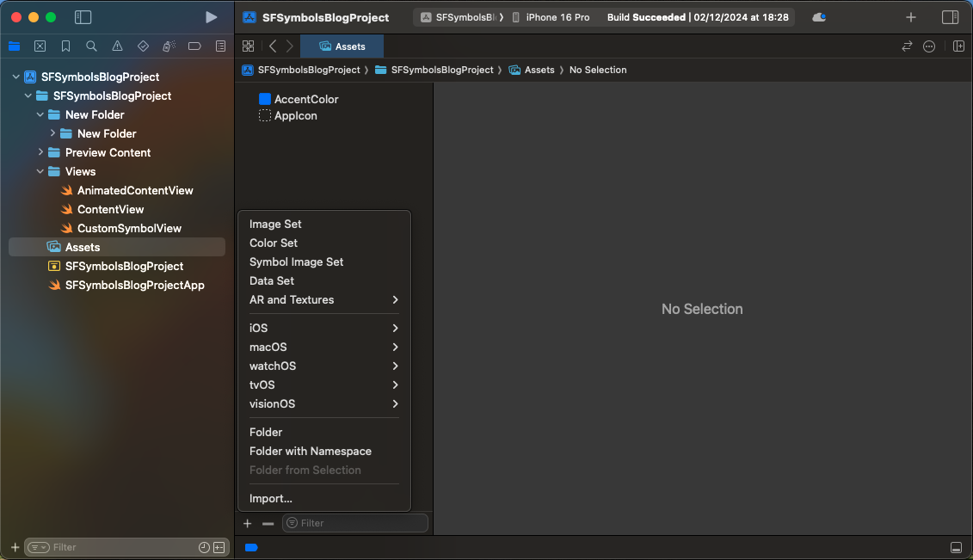Toggle recent files filter clock icon
This screenshot has width=973, height=560.
pyautogui.click(x=204, y=547)
